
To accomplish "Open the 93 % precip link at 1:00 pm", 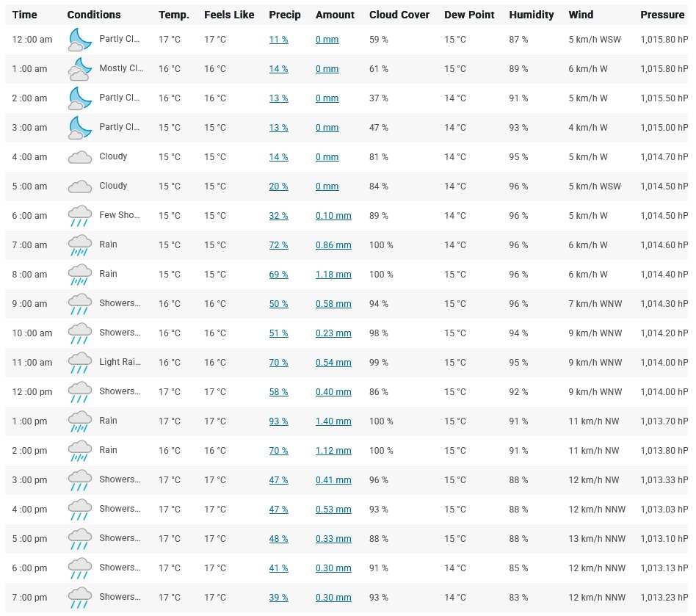I will coord(278,421).
